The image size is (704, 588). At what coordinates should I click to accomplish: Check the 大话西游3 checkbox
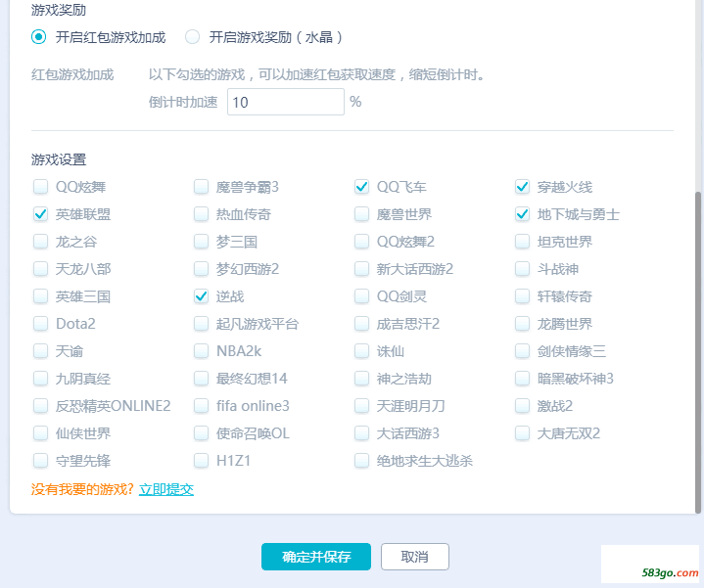pyautogui.click(x=362, y=433)
